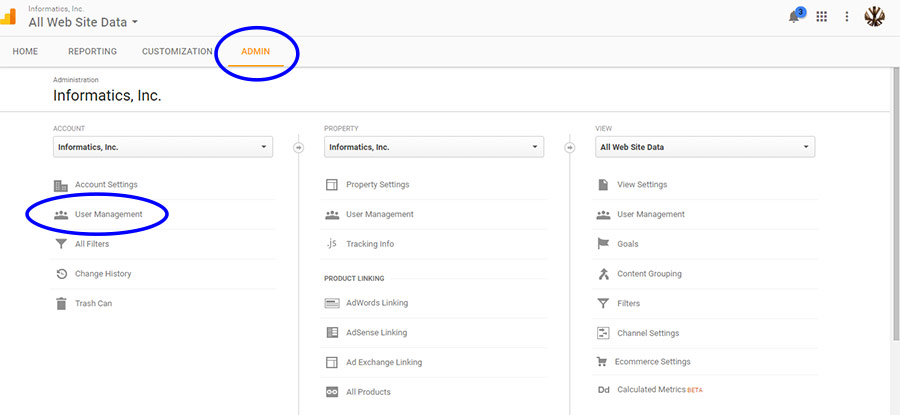This screenshot has width=900, height=415.
Task: Select the ADMIN tab
Action: (255, 52)
